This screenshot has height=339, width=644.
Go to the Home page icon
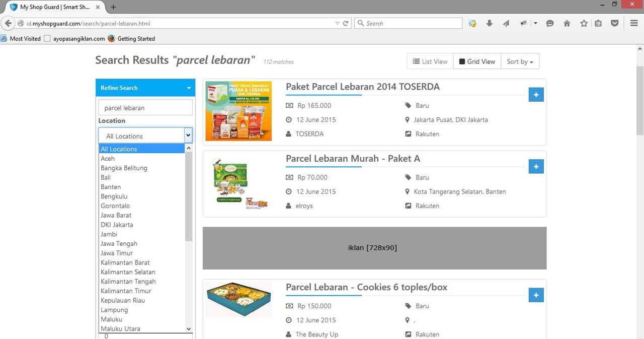click(567, 23)
